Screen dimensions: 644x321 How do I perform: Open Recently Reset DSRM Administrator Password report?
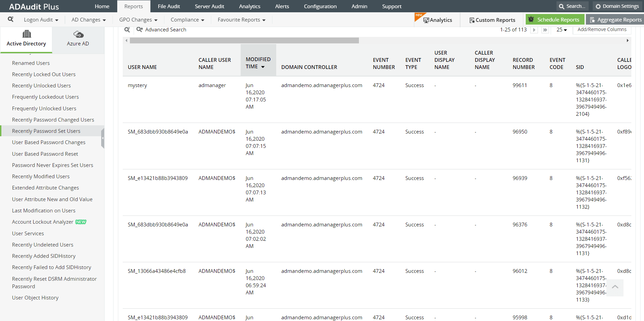(54, 282)
